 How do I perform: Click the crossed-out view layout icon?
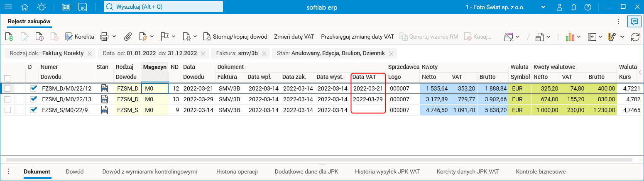(509, 37)
